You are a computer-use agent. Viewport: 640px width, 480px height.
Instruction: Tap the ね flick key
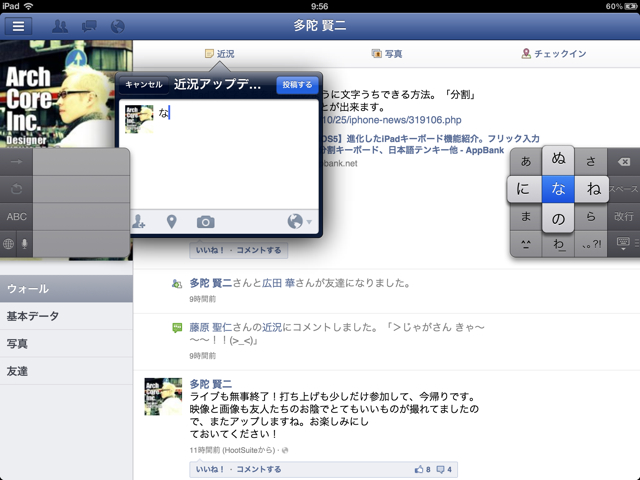coord(592,189)
